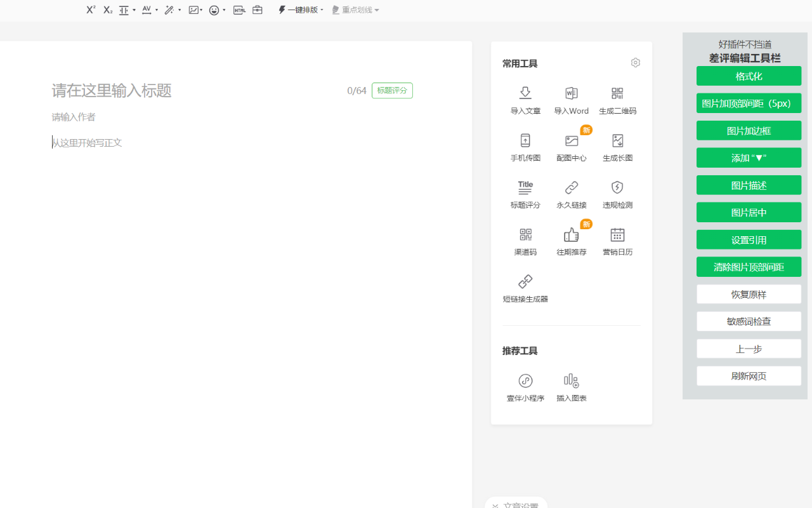812x508 pixels.
Task: Expand the line spacing dropdown arrow
Action: pos(133,10)
